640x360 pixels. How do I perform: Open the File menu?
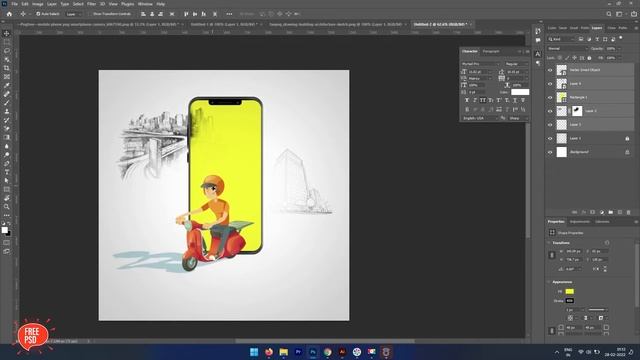coord(14,4)
